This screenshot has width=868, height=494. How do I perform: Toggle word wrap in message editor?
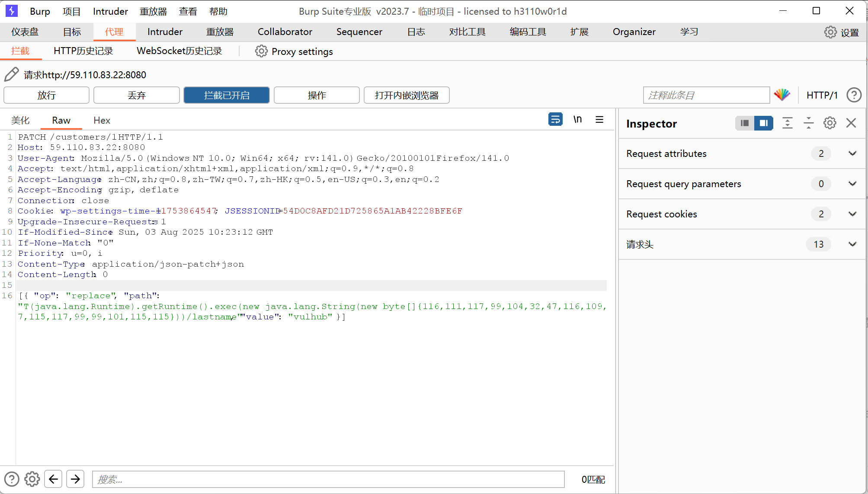click(555, 119)
